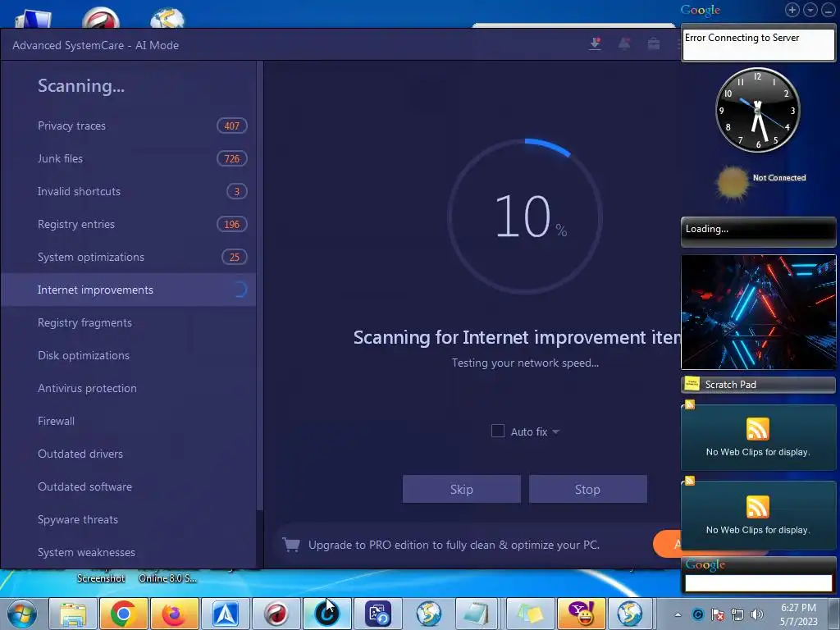Click the Google search box in sidebar
Screen dimensions: 840x630
click(x=758, y=583)
